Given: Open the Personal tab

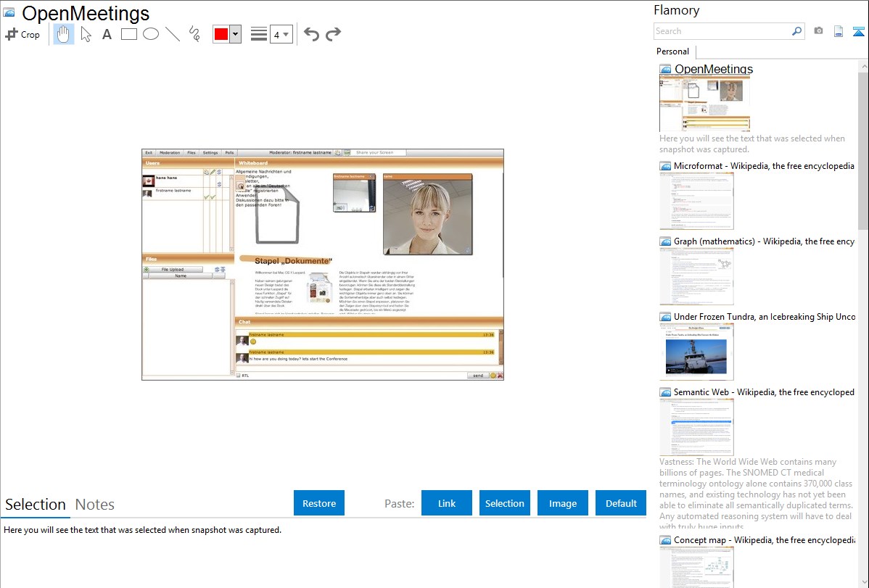Looking at the screenshot, I should coord(672,51).
